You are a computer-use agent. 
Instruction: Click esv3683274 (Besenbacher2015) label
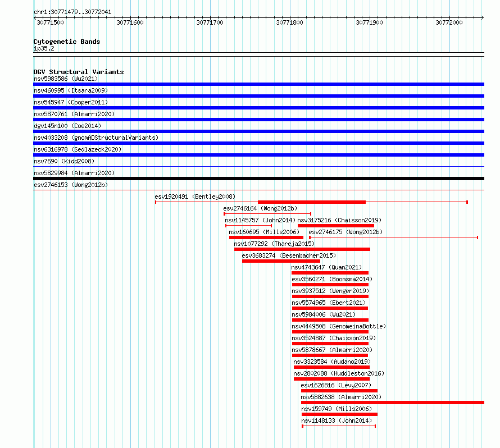click(x=289, y=255)
